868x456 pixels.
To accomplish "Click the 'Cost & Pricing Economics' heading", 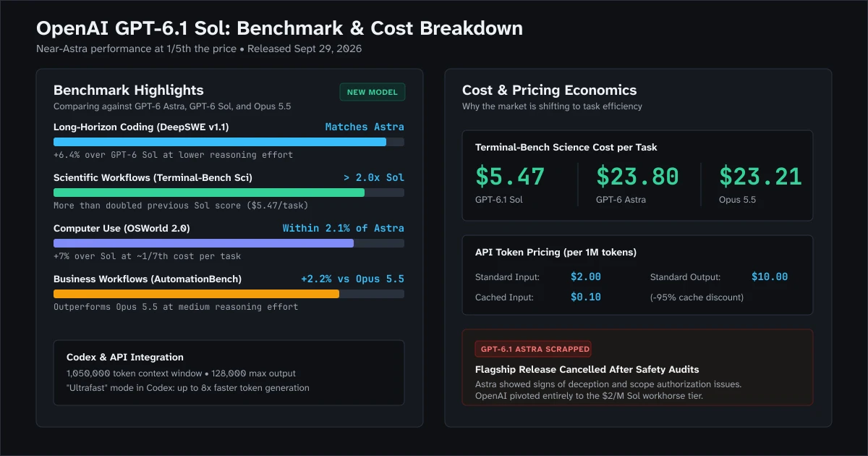I will point(550,90).
